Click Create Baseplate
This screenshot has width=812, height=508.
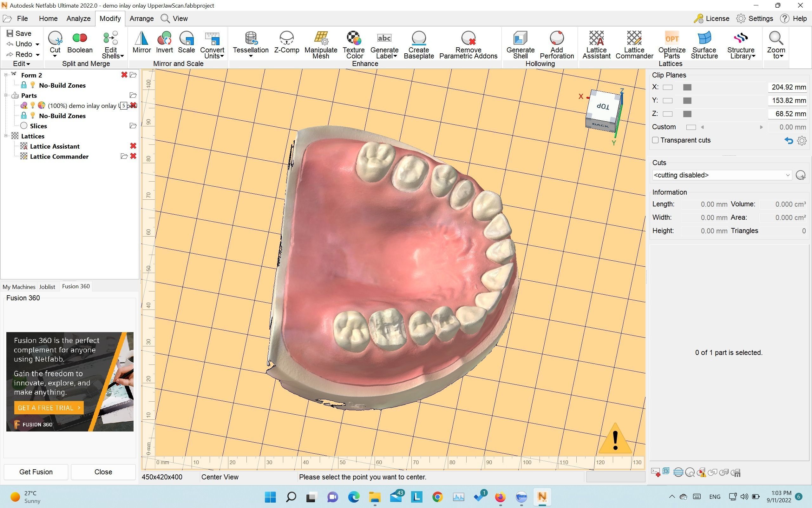[419, 45]
